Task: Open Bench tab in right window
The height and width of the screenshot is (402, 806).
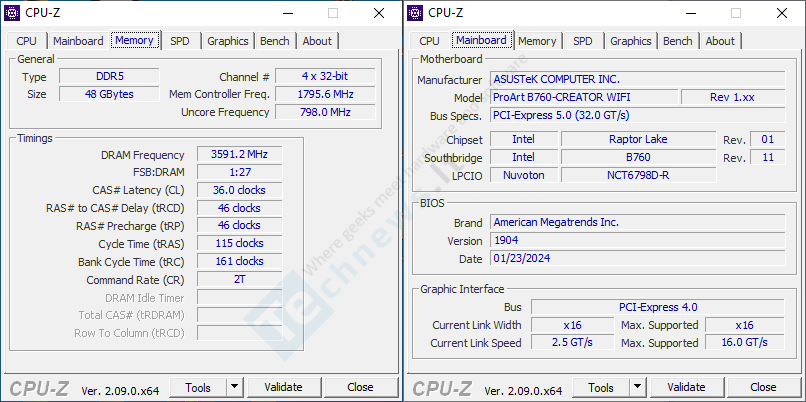Action: [677, 41]
